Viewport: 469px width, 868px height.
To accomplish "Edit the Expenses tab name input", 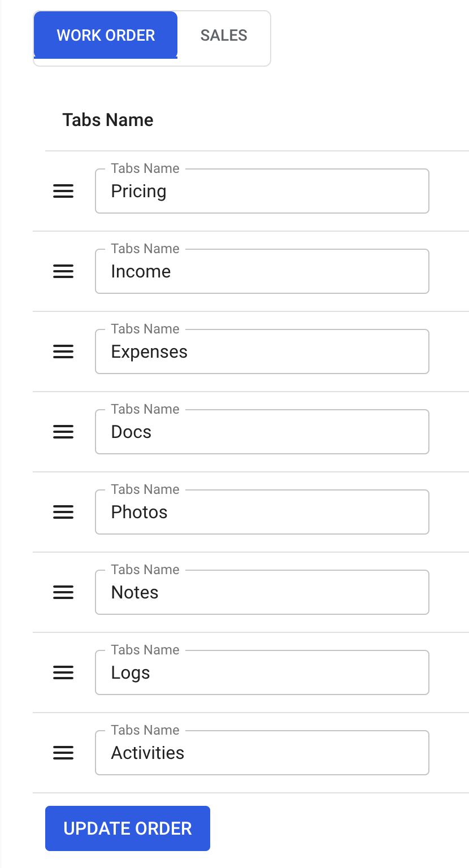I will click(x=262, y=352).
